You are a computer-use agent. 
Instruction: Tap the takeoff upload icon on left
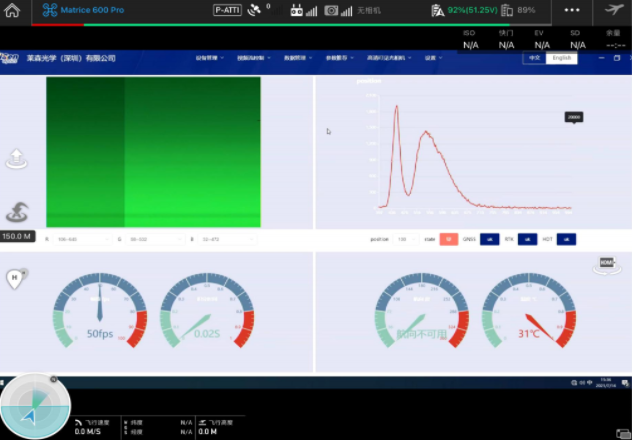coord(16,158)
